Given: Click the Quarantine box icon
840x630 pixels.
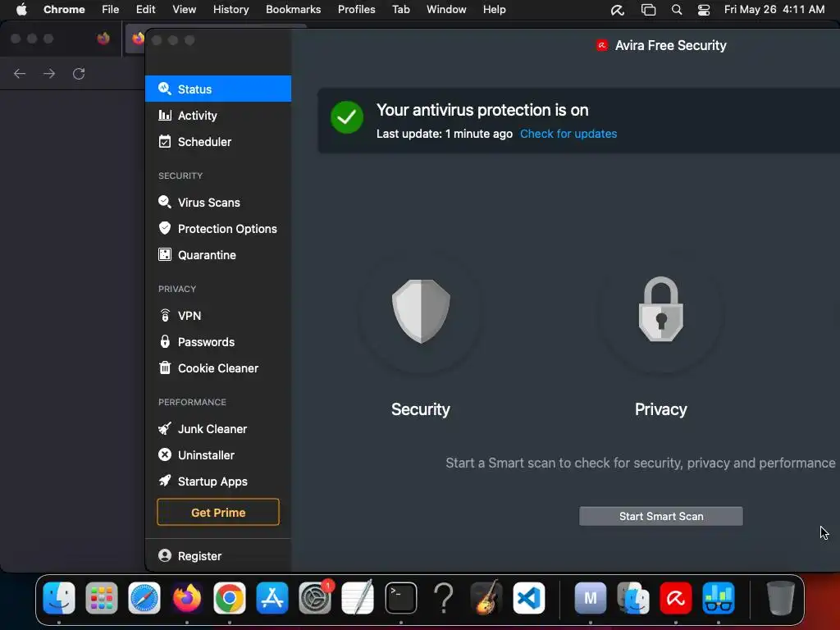Looking at the screenshot, I should pyautogui.click(x=165, y=254).
